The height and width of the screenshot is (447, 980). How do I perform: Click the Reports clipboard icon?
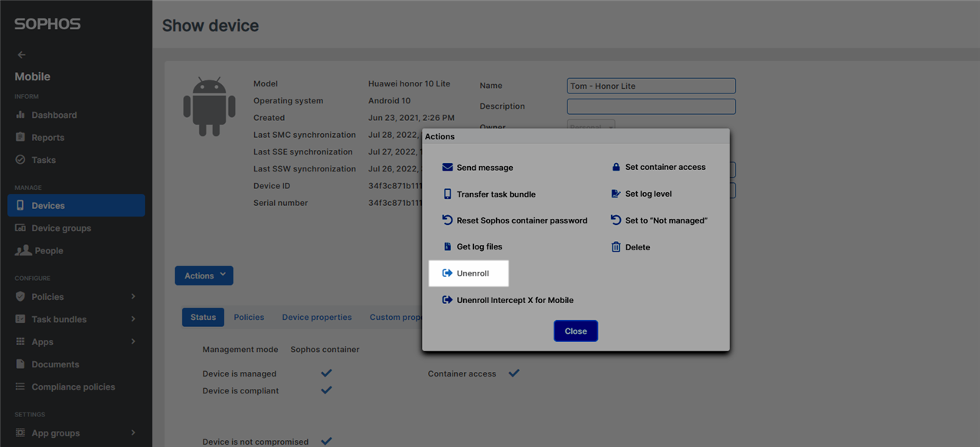click(21, 138)
